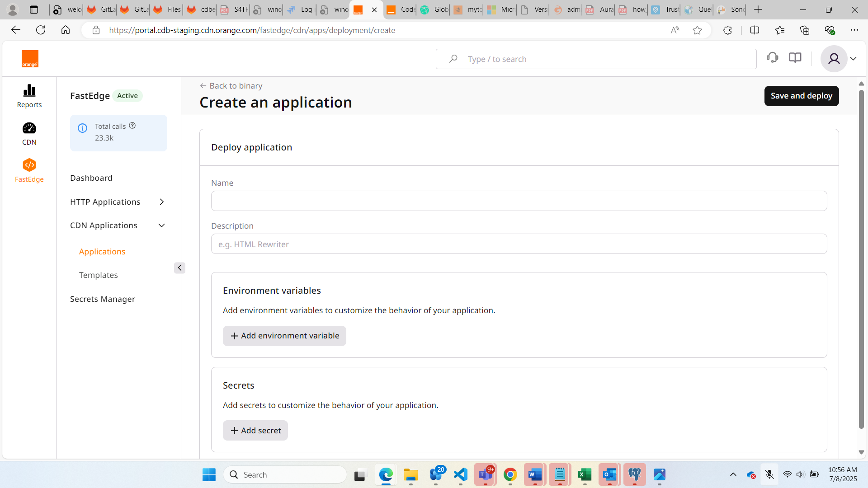
Task: Open Secrets Manager in sidebar
Action: (103, 299)
